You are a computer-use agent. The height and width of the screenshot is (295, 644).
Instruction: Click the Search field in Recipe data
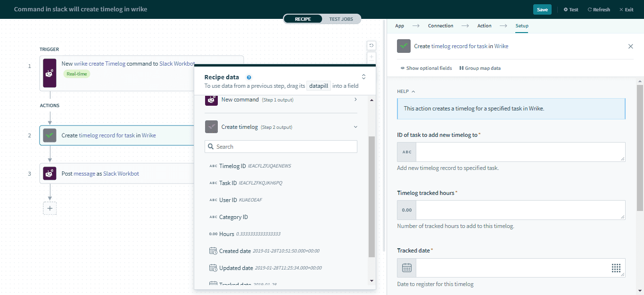[281, 146]
